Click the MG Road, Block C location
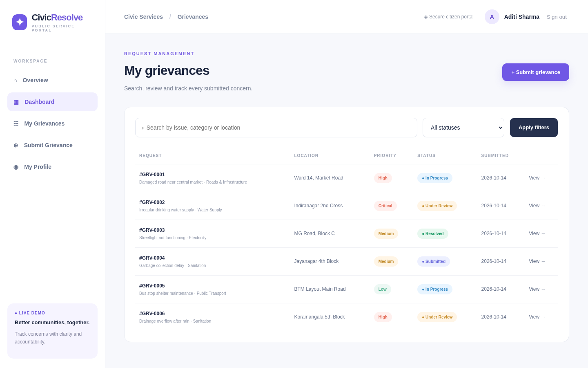Screen dimensions: 588x368 pyautogui.click(x=314, y=233)
